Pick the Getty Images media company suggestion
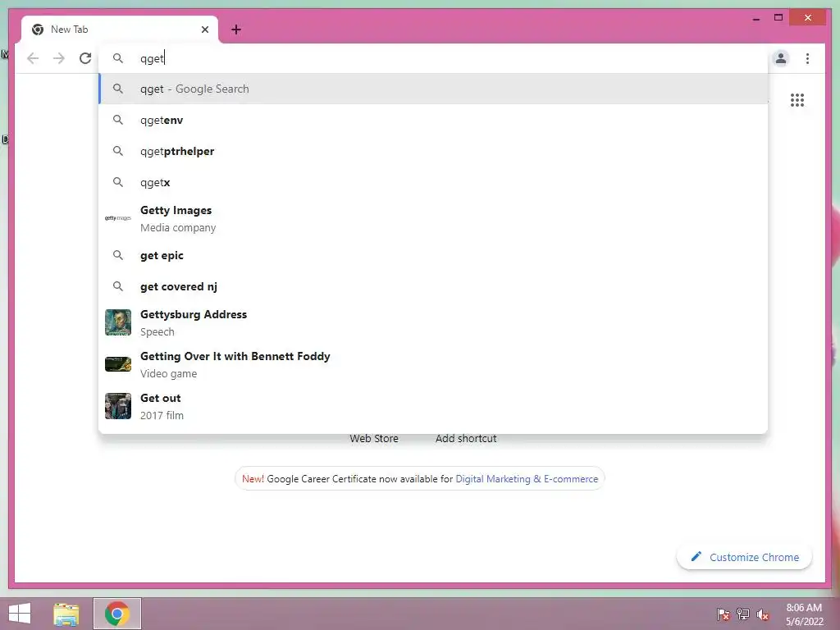The height and width of the screenshot is (630, 840). (x=433, y=218)
